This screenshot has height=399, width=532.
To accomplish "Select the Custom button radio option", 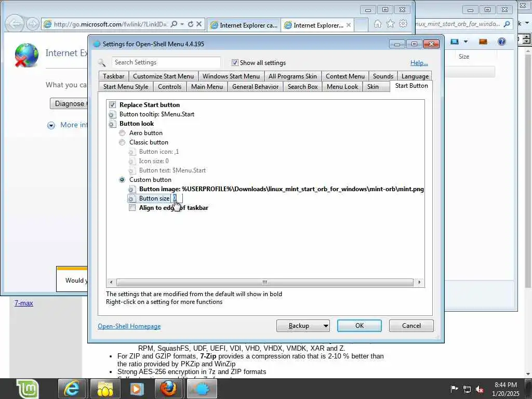I will click(122, 180).
